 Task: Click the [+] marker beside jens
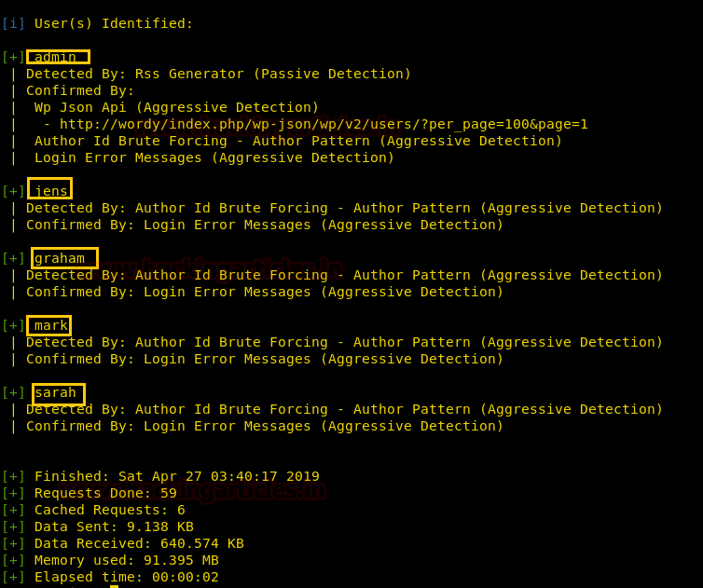tap(13, 191)
